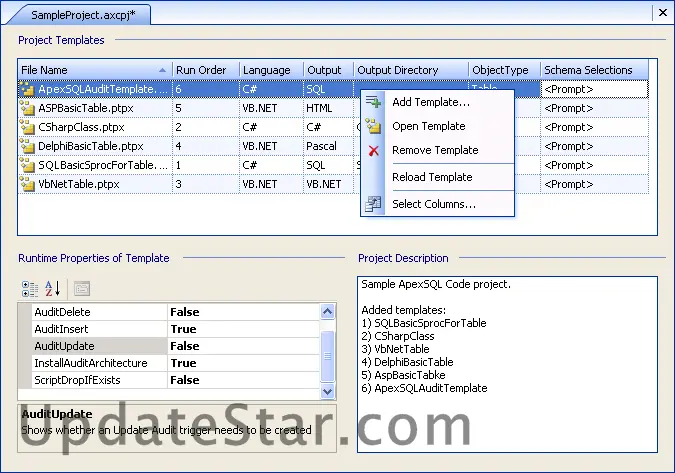Select the SampleProject.axcpj* tab

tap(83, 15)
